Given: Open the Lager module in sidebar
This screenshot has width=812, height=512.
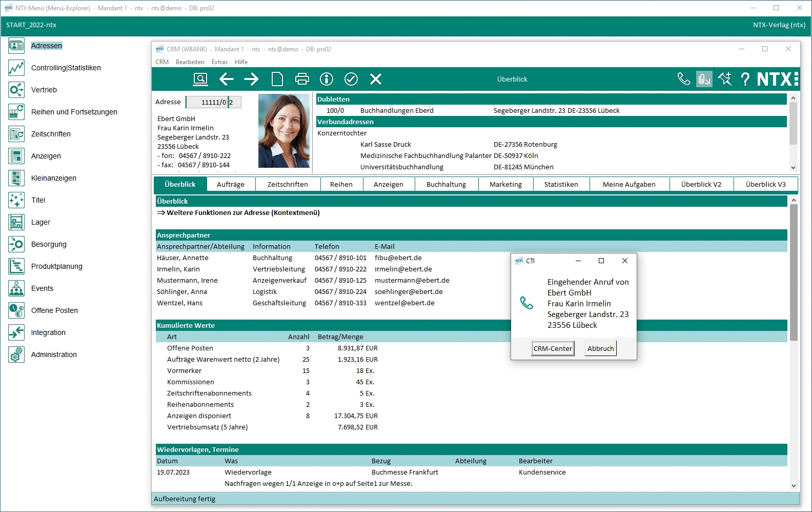Looking at the screenshot, I should tap(40, 222).
